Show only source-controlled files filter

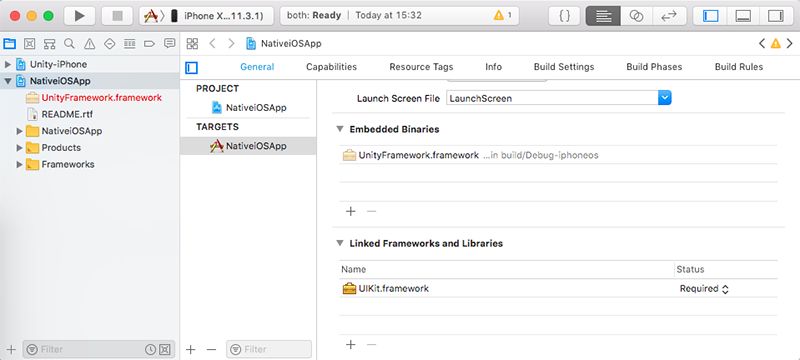[x=164, y=349]
